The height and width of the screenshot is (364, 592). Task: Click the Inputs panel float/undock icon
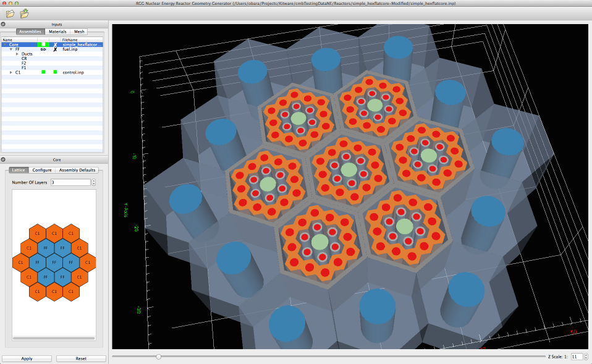4,24
